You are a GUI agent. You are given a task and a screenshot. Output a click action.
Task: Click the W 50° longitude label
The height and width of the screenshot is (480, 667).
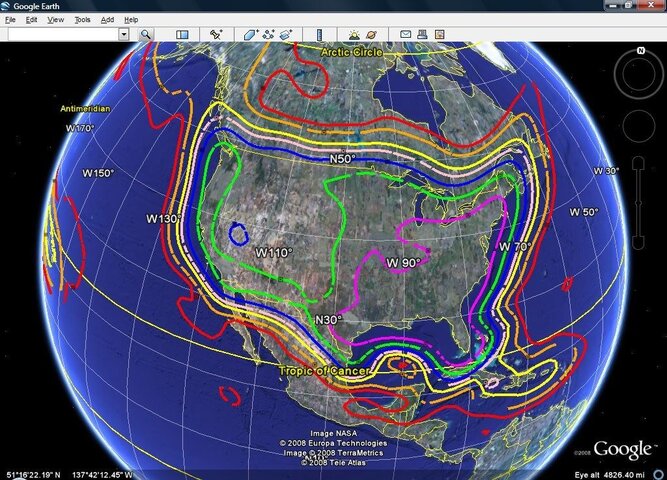click(x=584, y=212)
